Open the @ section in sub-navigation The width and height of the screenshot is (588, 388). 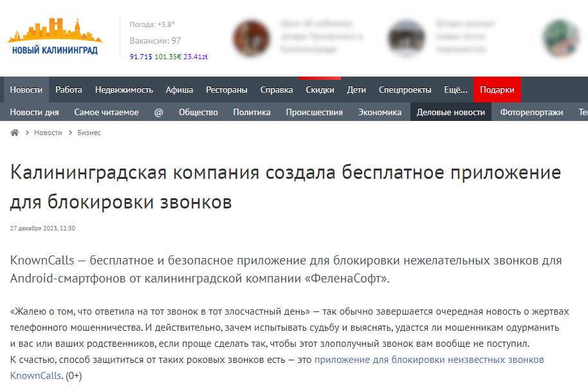[x=159, y=112]
